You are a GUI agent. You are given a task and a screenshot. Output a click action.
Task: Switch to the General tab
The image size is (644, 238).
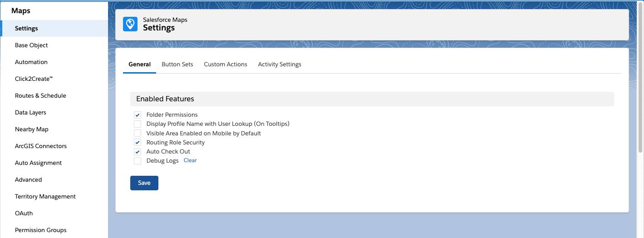(139, 64)
